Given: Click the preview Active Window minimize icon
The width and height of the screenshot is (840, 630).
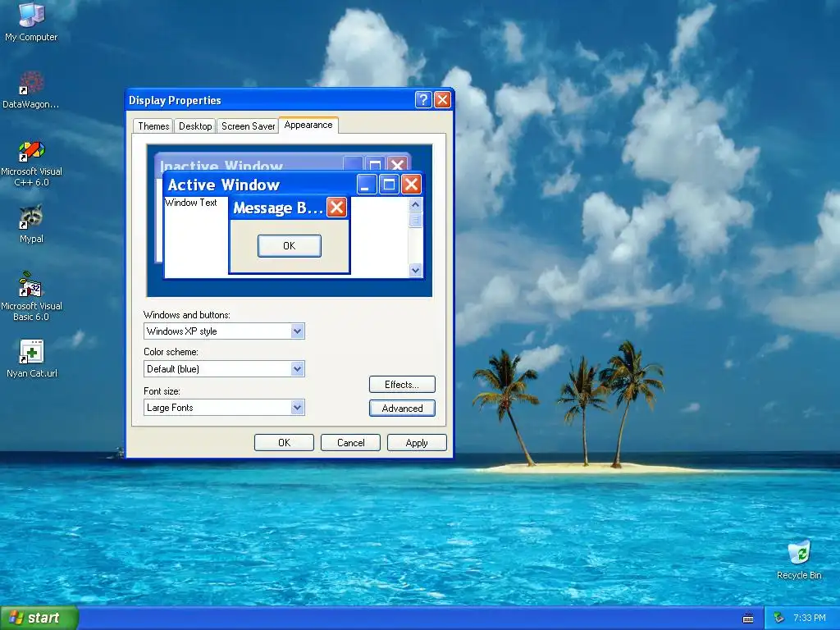Looking at the screenshot, I should click(x=367, y=185).
